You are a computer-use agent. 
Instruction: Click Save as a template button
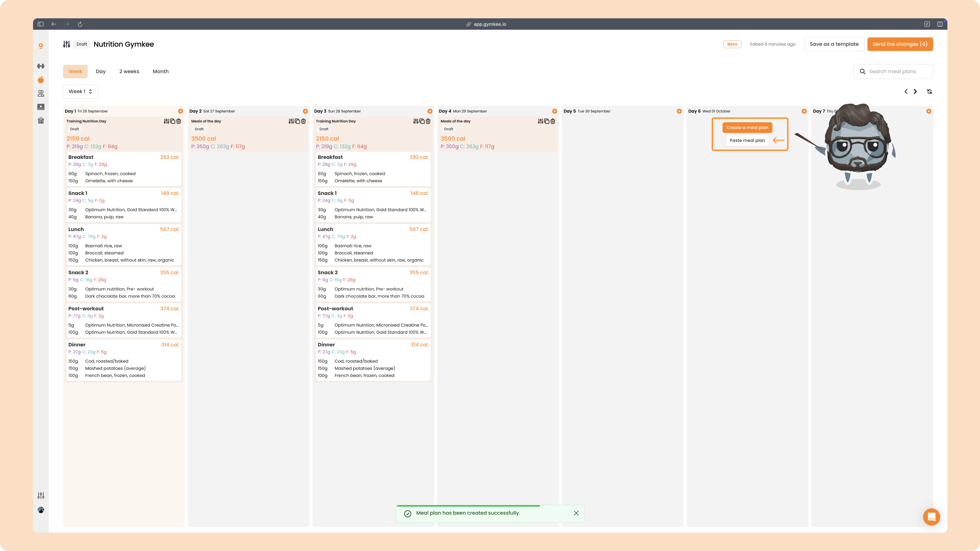(834, 44)
